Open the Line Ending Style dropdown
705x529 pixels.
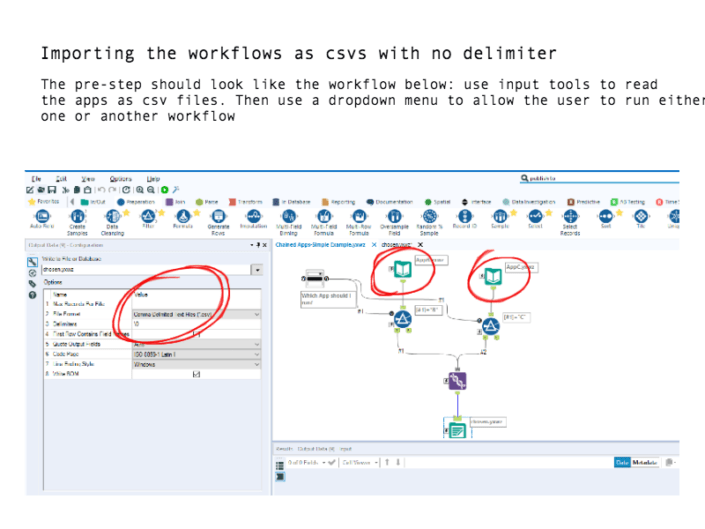click(x=196, y=364)
